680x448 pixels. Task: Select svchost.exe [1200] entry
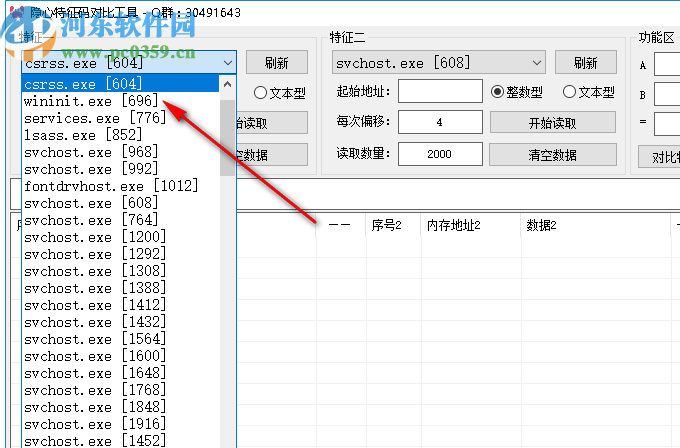click(121, 237)
